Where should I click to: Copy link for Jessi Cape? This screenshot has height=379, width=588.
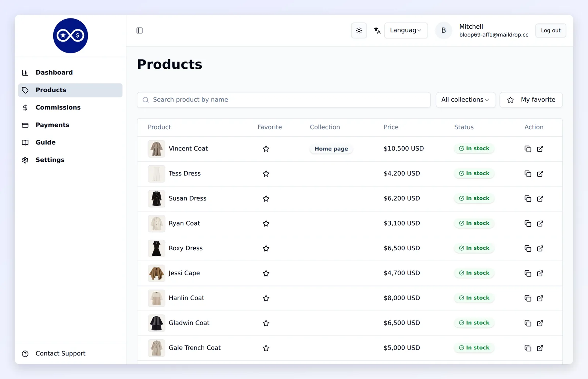(x=528, y=273)
